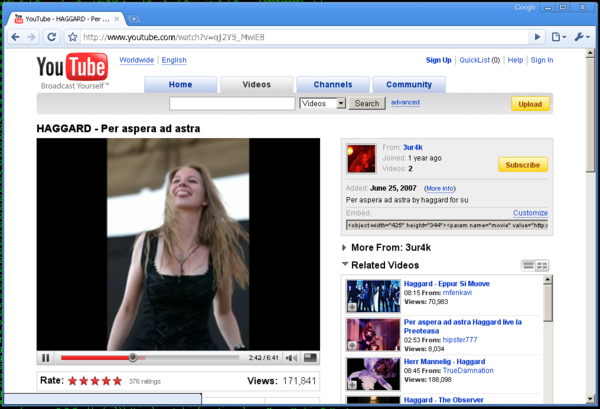The image size is (600, 409).
Task: Focus the YouTube search input box
Action: click(x=232, y=103)
